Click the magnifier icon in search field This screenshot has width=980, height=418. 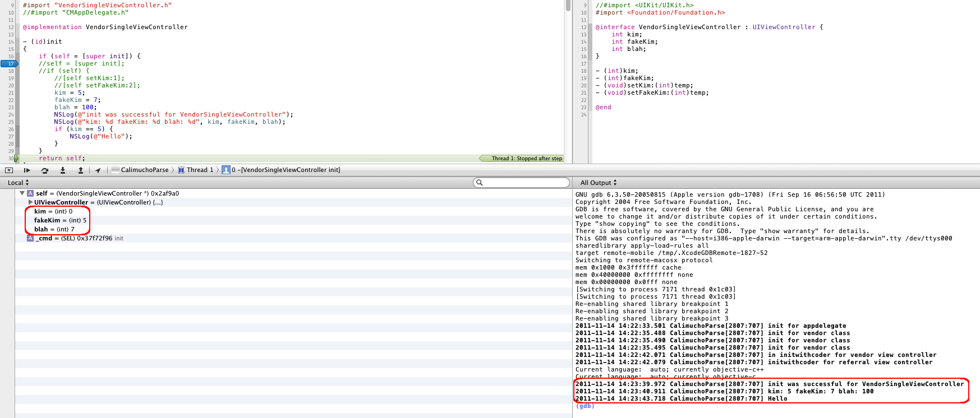(x=479, y=183)
